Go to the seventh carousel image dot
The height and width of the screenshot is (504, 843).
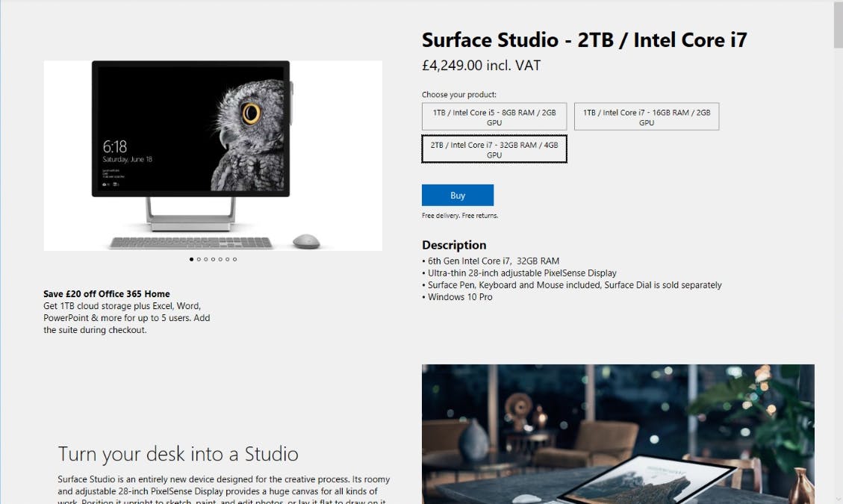[x=234, y=259]
